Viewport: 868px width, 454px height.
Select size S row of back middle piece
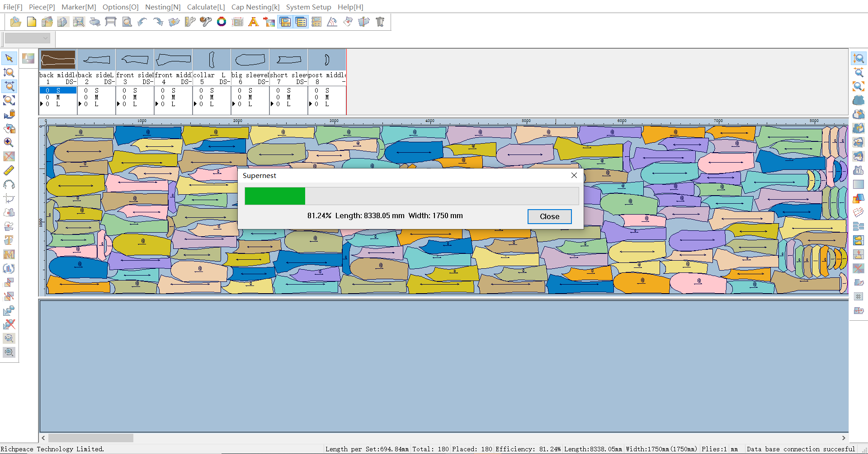pos(58,90)
